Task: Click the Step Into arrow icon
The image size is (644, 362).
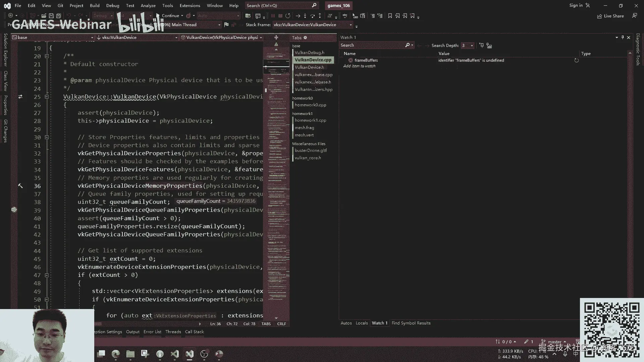Action: click(305, 16)
